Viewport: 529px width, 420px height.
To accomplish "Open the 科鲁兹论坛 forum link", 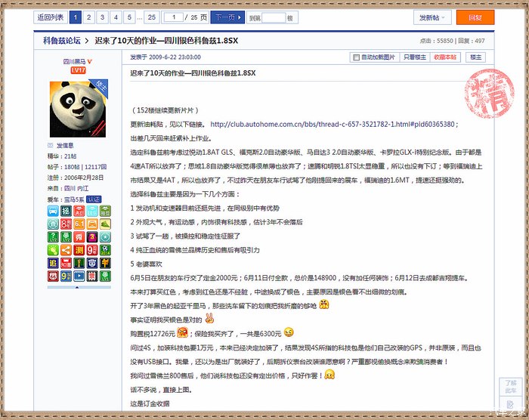I will [62, 40].
